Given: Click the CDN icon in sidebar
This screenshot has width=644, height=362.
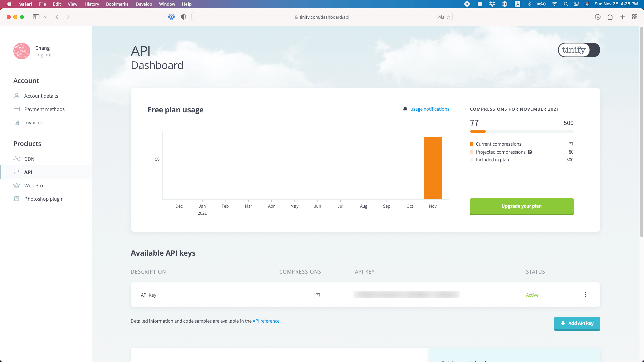Looking at the screenshot, I should click(x=17, y=158).
